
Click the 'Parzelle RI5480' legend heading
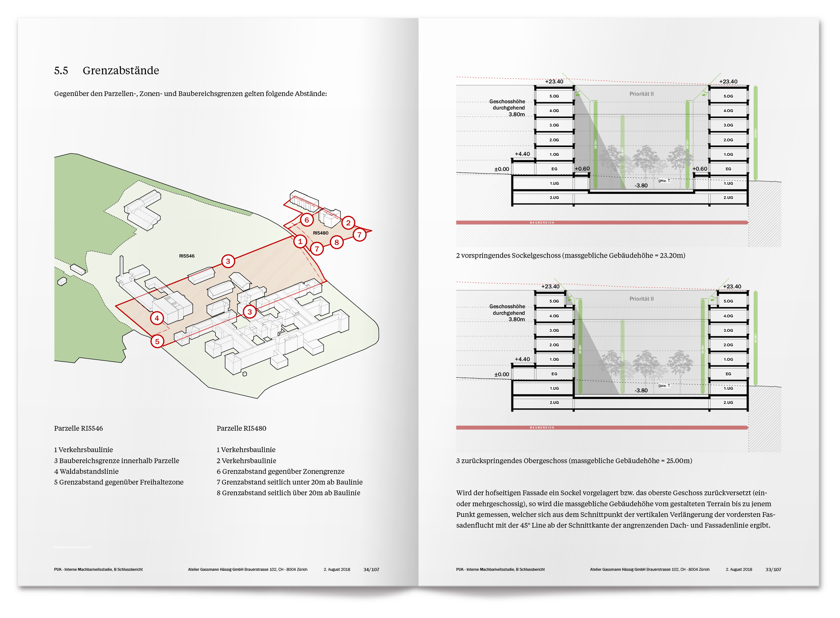point(241,428)
